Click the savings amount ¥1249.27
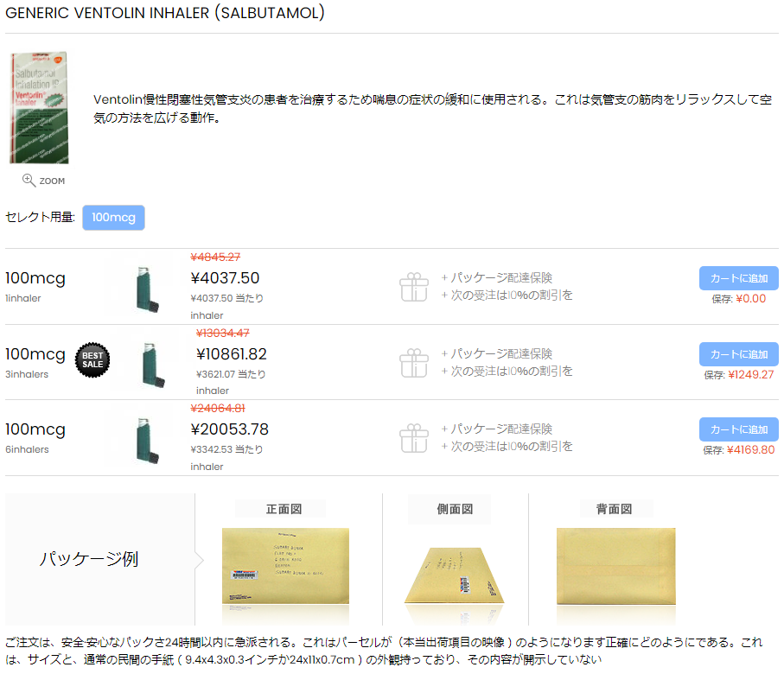784x680 pixels. pyautogui.click(x=751, y=375)
